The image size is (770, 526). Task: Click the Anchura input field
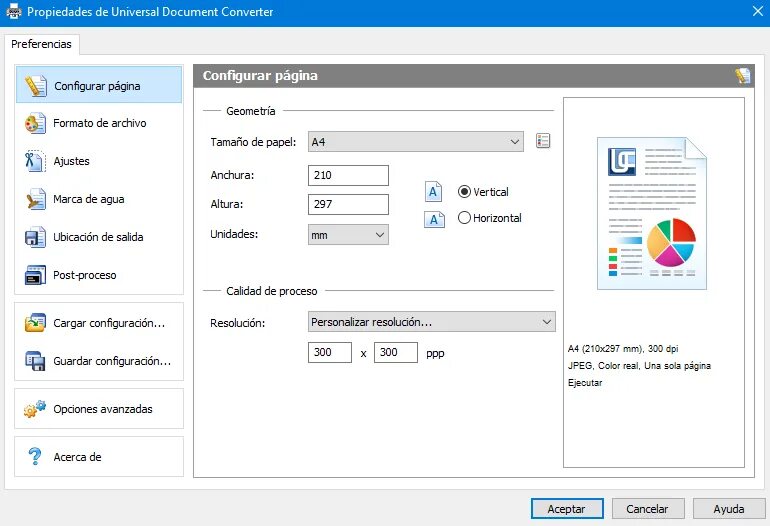pyautogui.click(x=348, y=175)
